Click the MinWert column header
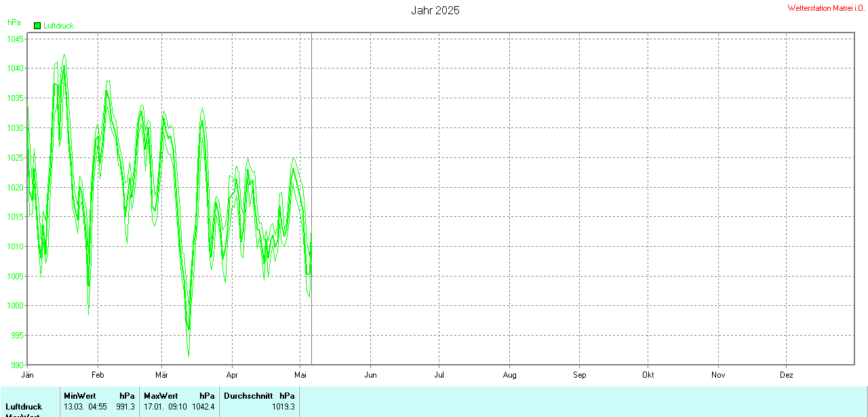868x417 pixels. 79,396
